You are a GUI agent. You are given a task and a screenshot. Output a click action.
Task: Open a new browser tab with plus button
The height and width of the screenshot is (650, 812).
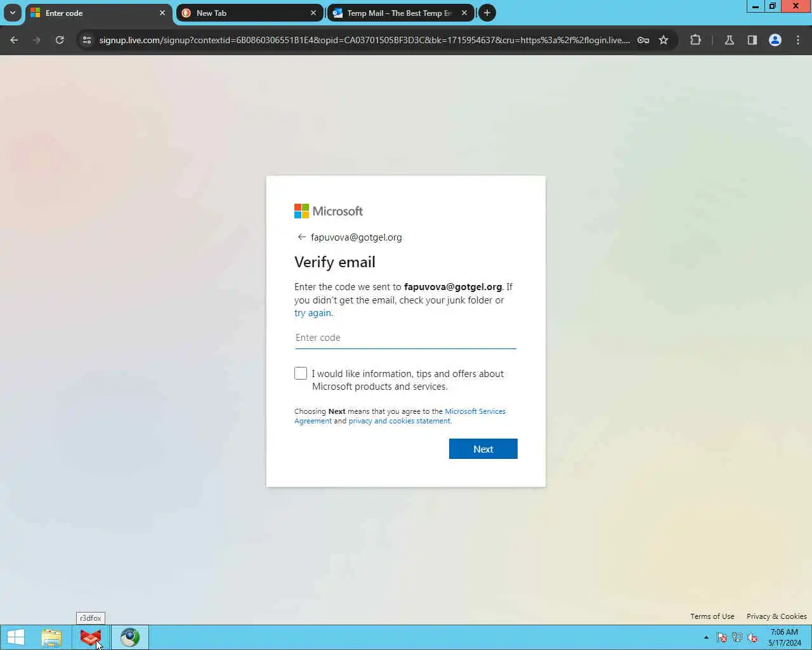pos(487,13)
